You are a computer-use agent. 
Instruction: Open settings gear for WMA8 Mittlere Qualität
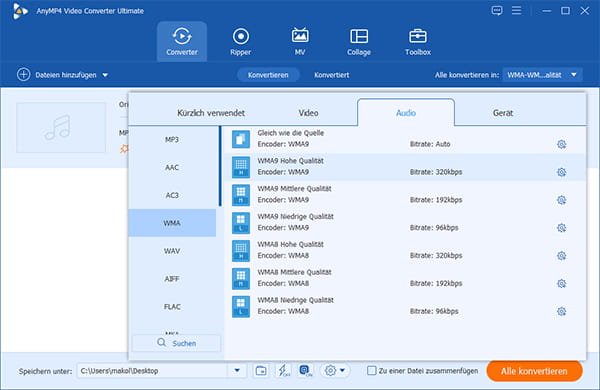[561, 284]
